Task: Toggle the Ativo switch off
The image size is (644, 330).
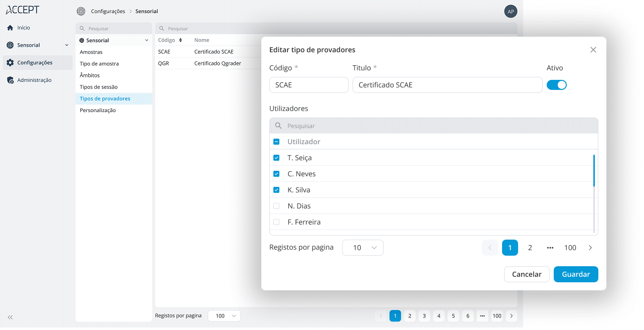Action: click(x=556, y=85)
